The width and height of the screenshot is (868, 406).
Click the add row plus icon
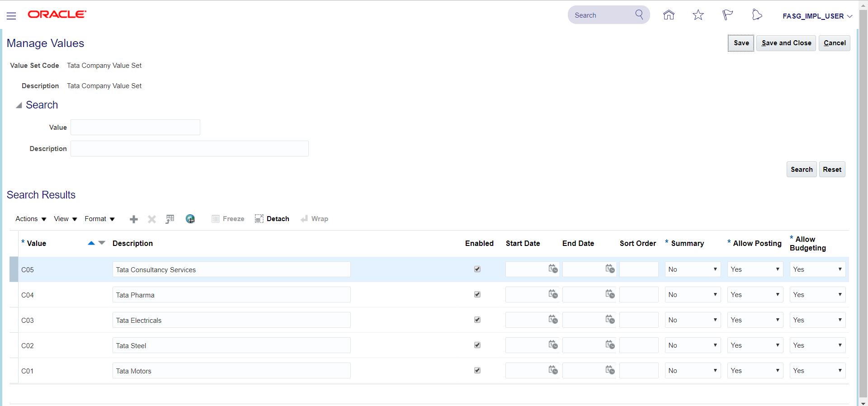click(x=134, y=219)
